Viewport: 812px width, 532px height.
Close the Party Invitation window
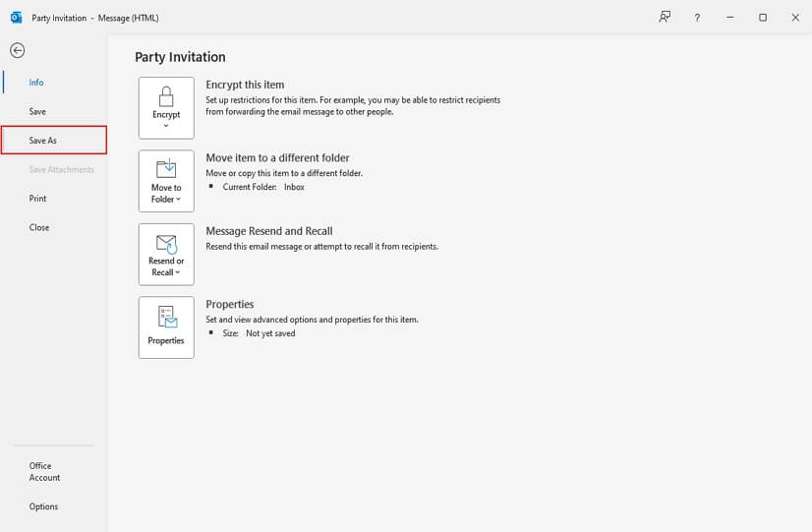click(x=794, y=18)
